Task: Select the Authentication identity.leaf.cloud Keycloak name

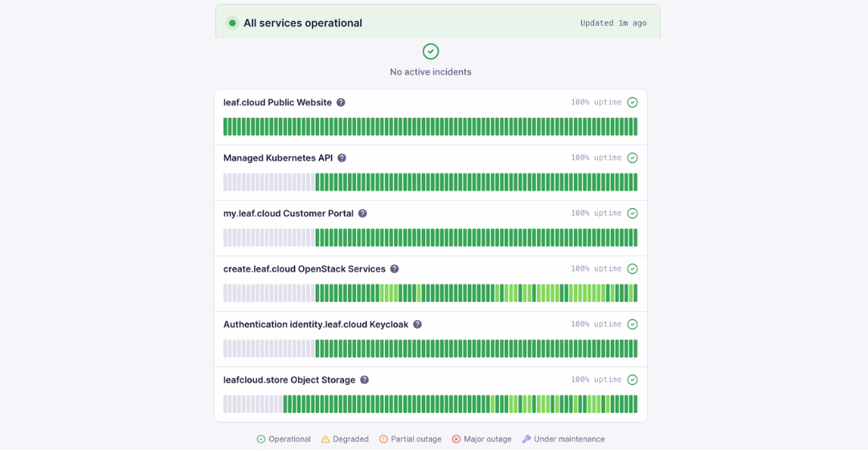Action: pyautogui.click(x=316, y=325)
